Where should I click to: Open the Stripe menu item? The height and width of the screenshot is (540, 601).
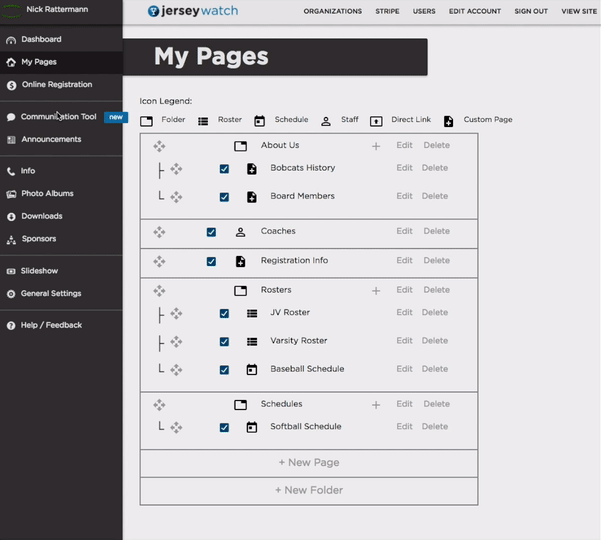(x=387, y=11)
